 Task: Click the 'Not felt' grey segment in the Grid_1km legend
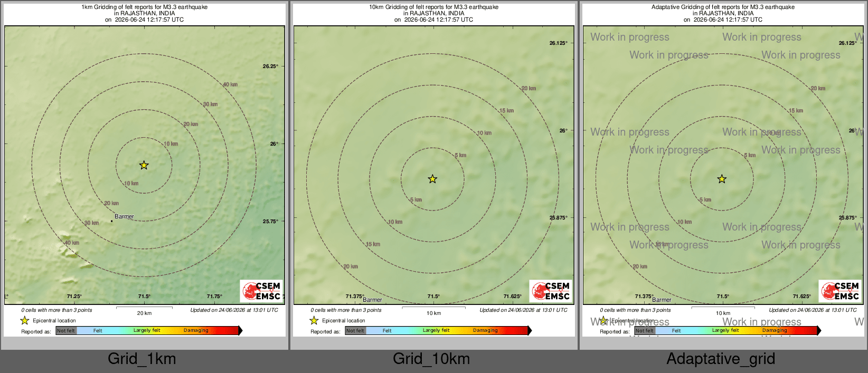click(66, 330)
